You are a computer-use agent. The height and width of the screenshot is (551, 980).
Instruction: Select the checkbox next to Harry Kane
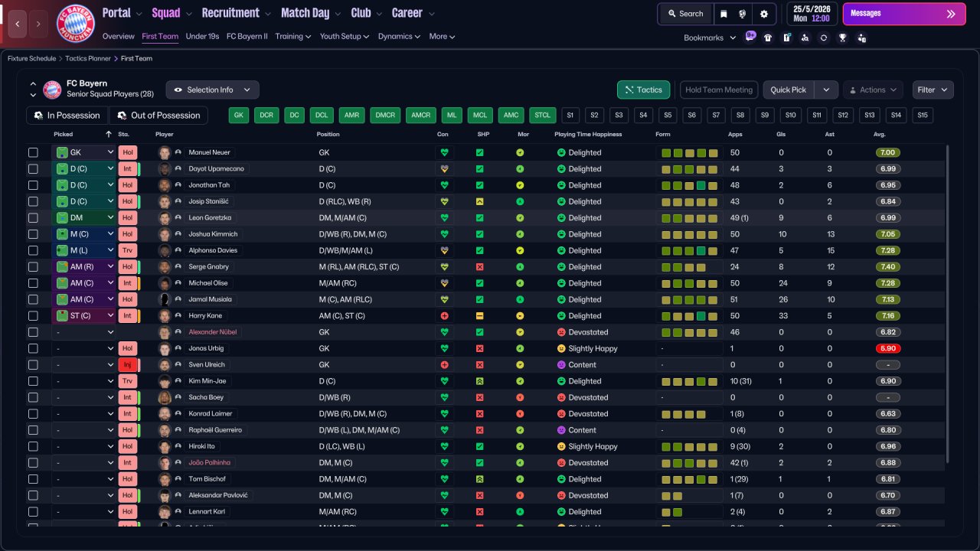click(x=33, y=315)
